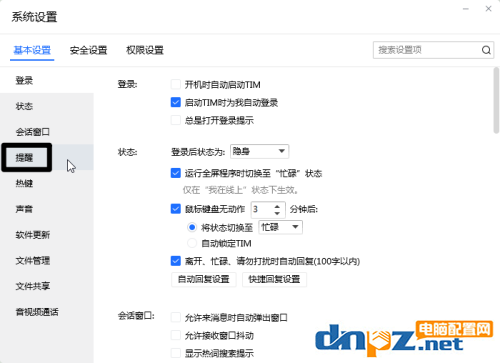Screen dimensions: 500x363
Task: Open the 权限设置 tab
Action: point(145,50)
